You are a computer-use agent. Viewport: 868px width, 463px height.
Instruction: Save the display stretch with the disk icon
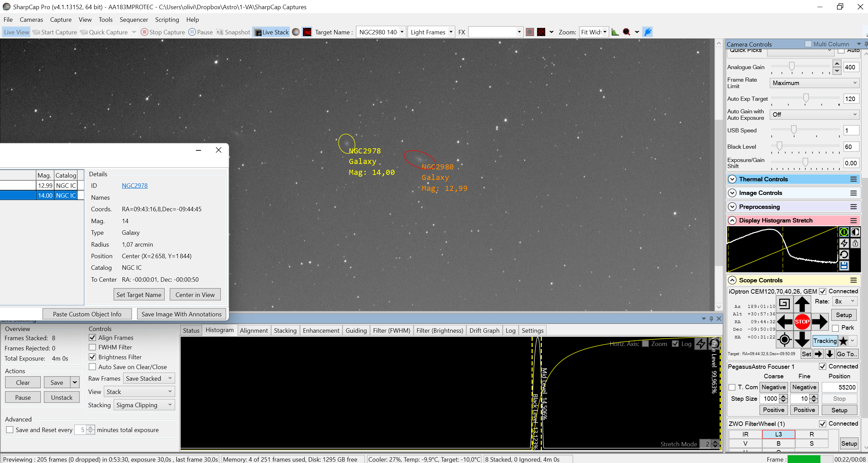[x=844, y=265]
